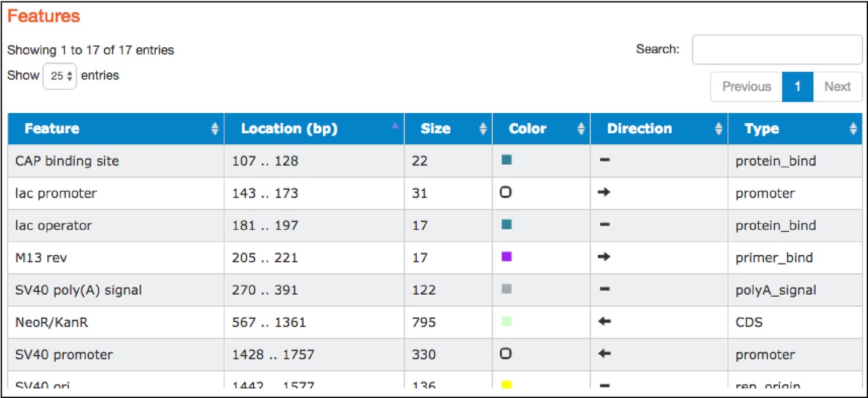Select the NeoR/KanR feature row

pos(197,322)
